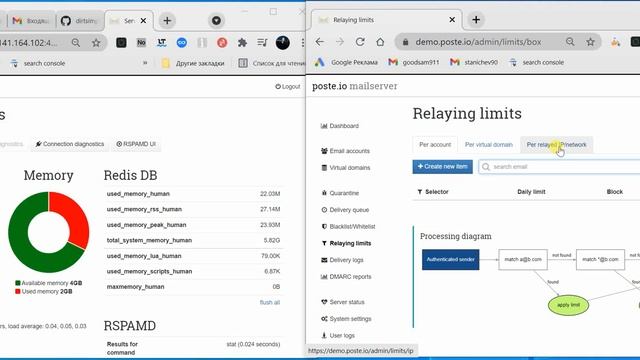Open Google Реклама bookmark
This screenshot has width=640, height=360.
346,62
